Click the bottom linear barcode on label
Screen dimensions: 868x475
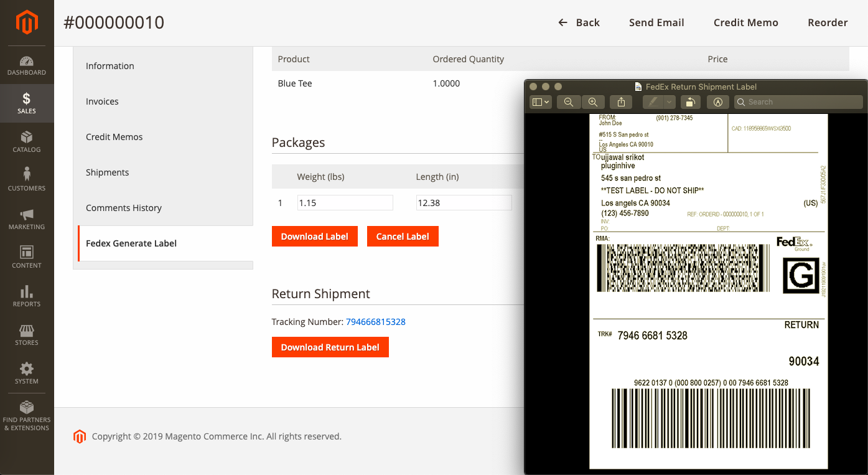(x=711, y=418)
